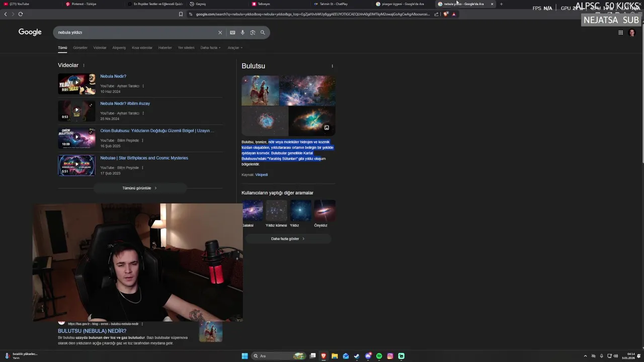This screenshot has width=644, height=362.
Task: Click the magnifier search submit icon
Action: point(263,32)
